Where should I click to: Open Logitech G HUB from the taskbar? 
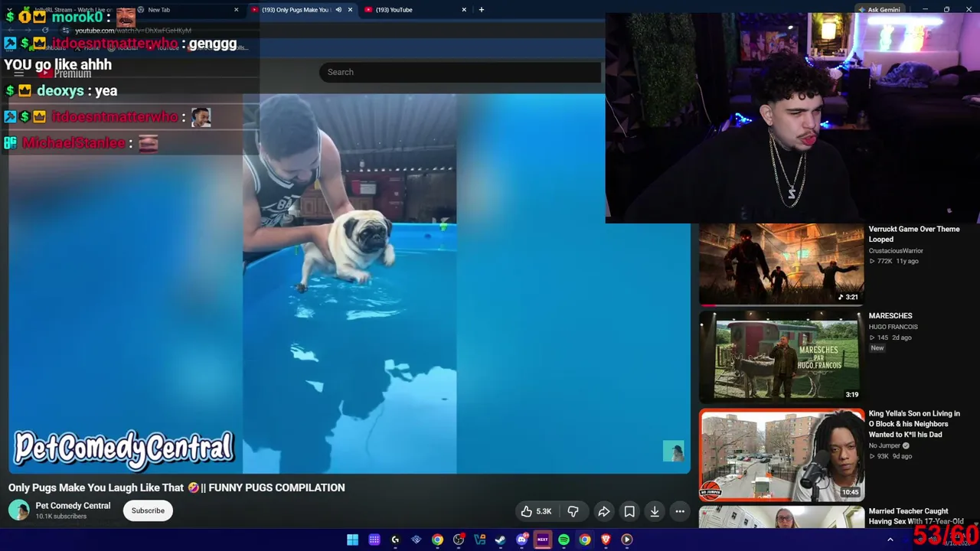click(x=395, y=540)
